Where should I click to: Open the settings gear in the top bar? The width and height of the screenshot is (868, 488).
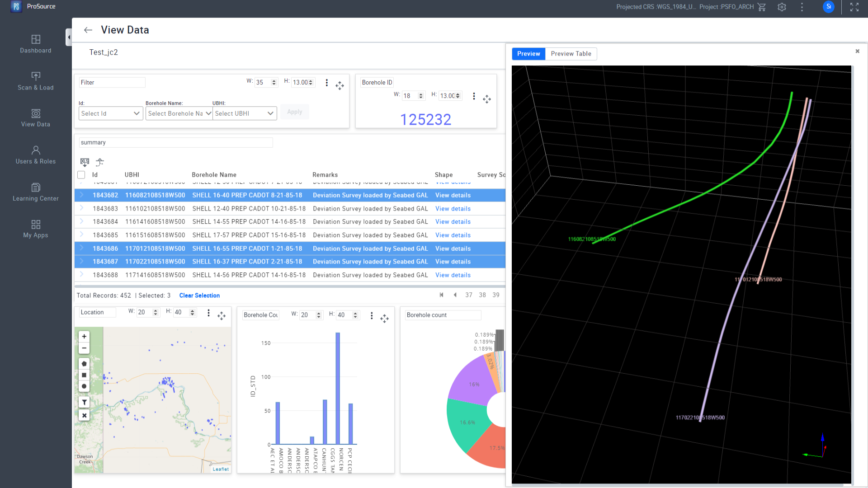782,7
